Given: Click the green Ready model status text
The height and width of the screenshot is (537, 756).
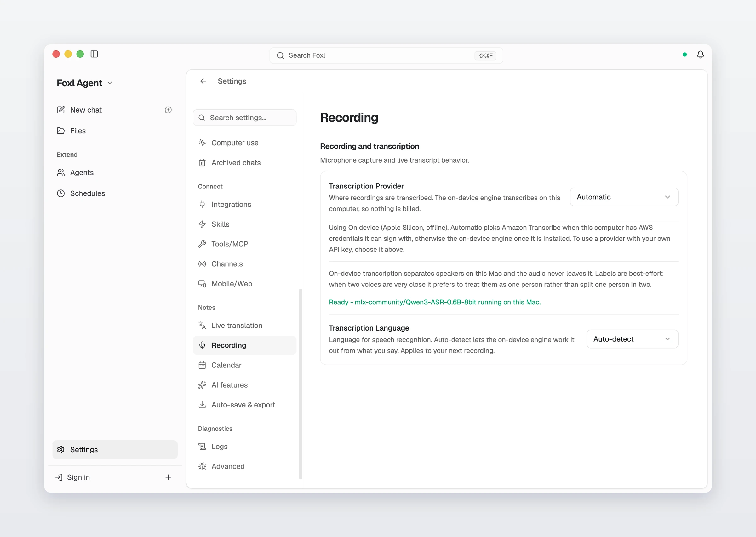Looking at the screenshot, I should point(434,302).
